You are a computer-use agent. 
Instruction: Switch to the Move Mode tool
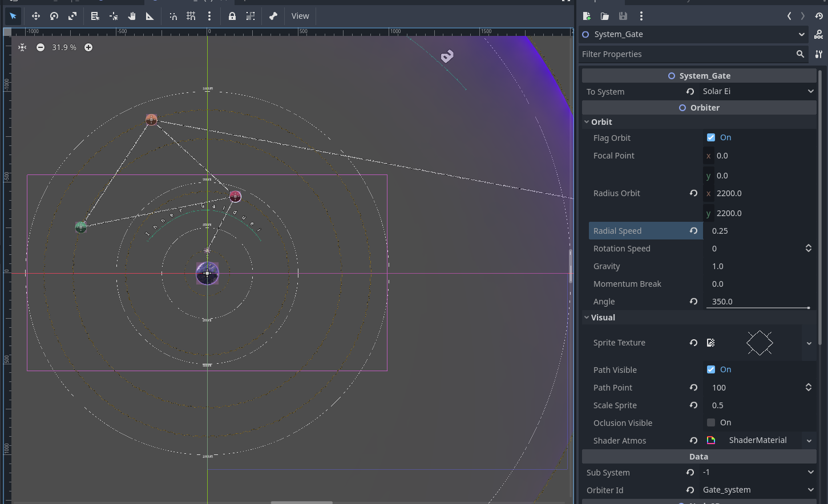[x=36, y=16]
